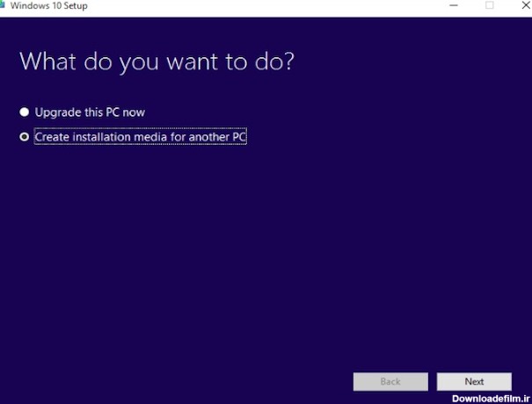Select the 'Create installation media for another PC' radio button
Viewport: 532px width, 404px height.
pos(24,137)
